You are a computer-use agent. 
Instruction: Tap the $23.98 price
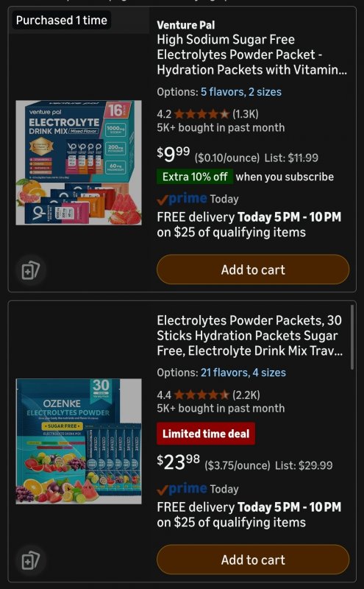coord(178,462)
